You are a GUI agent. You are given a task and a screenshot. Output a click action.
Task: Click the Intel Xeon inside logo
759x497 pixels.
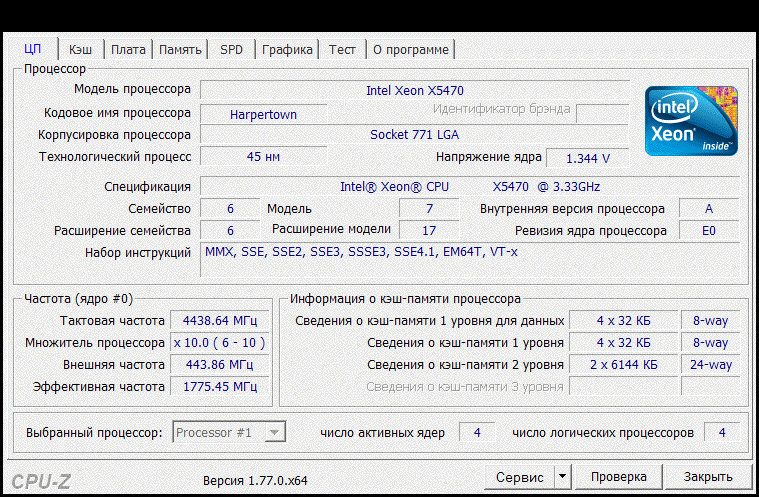691,121
